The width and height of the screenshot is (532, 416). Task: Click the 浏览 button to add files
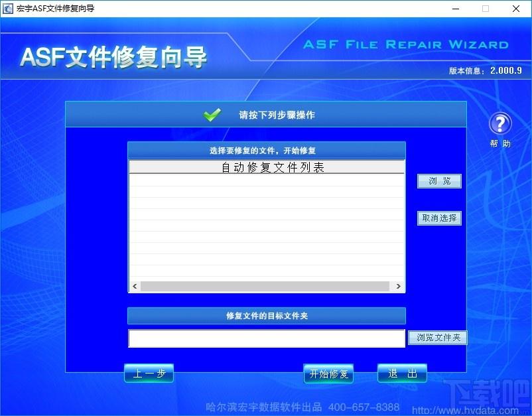click(439, 181)
